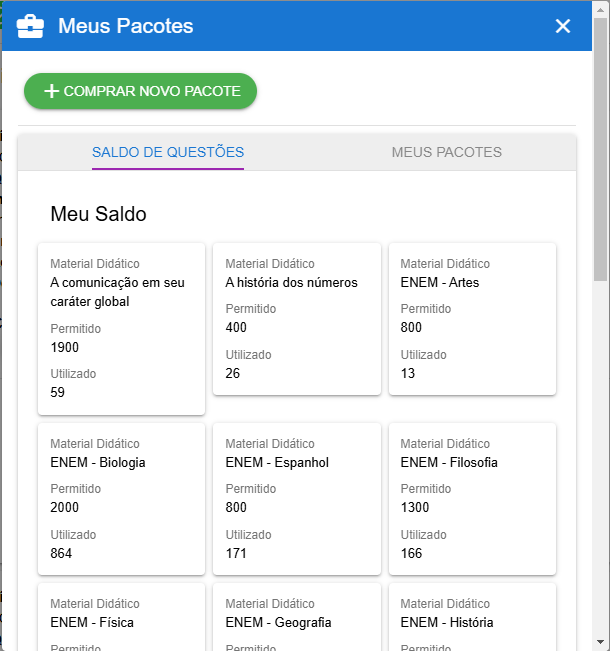This screenshot has height=651, width=610.
Task: Switch to the Saldo de Questões tab
Action: [x=168, y=152]
